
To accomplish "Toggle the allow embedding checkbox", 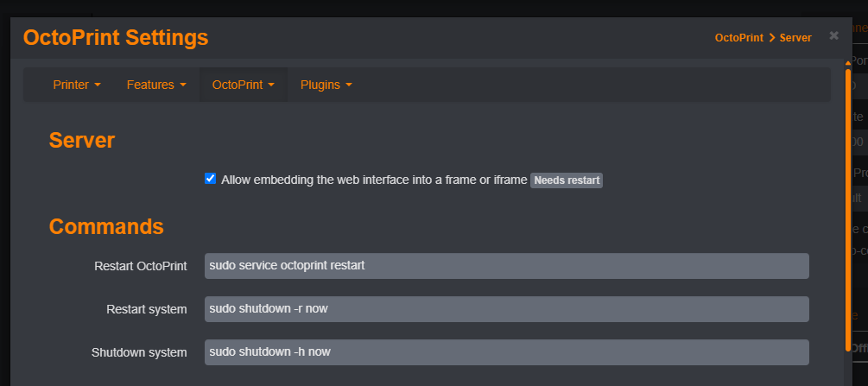I will pos(210,179).
